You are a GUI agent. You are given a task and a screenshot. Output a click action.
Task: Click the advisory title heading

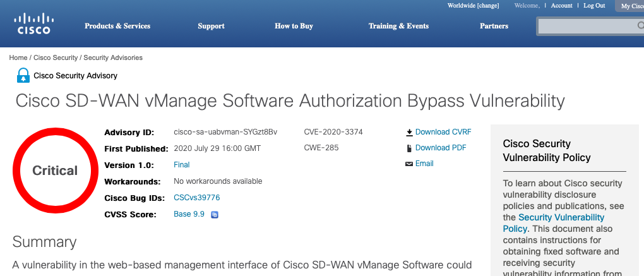click(x=290, y=101)
